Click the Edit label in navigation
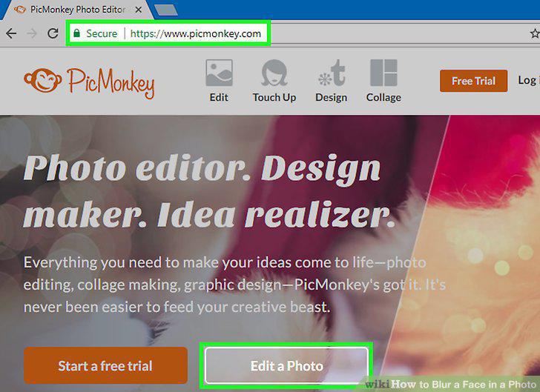 pyautogui.click(x=219, y=97)
